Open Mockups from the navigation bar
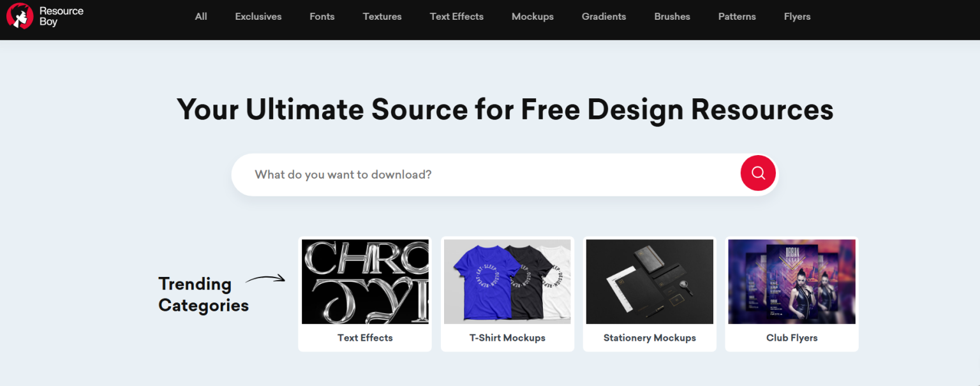Image resolution: width=980 pixels, height=386 pixels. pyautogui.click(x=532, y=17)
